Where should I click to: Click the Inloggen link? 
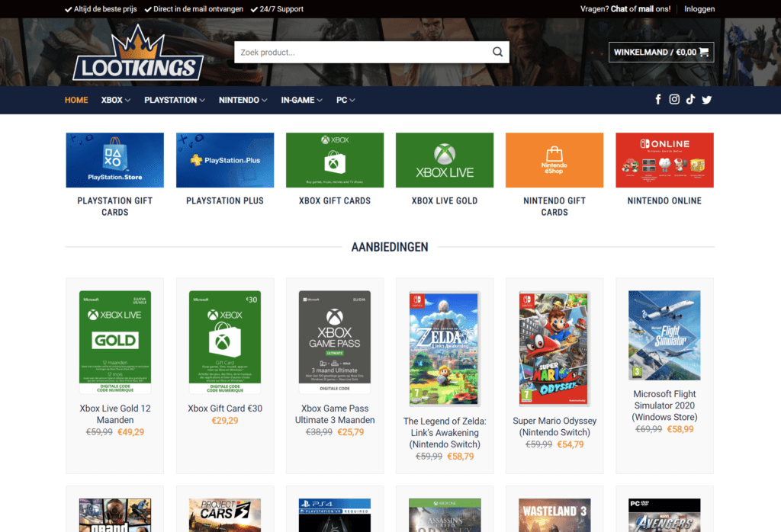[x=699, y=9]
